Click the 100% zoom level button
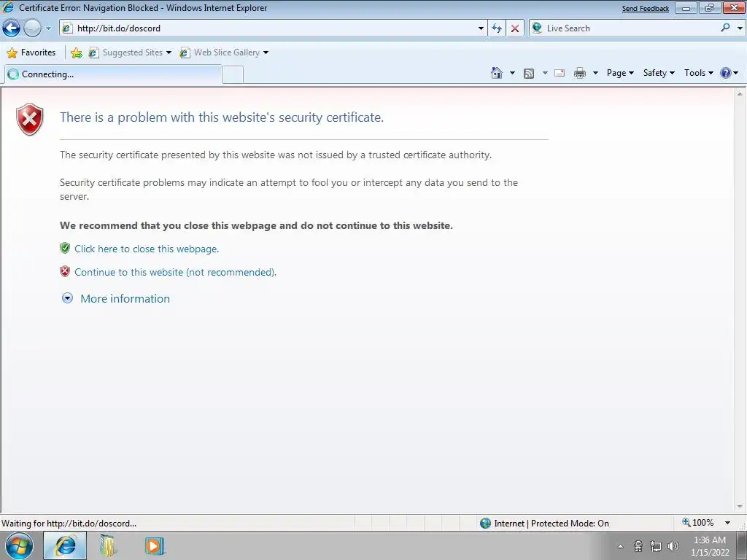The image size is (747, 560). click(x=698, y=523)
